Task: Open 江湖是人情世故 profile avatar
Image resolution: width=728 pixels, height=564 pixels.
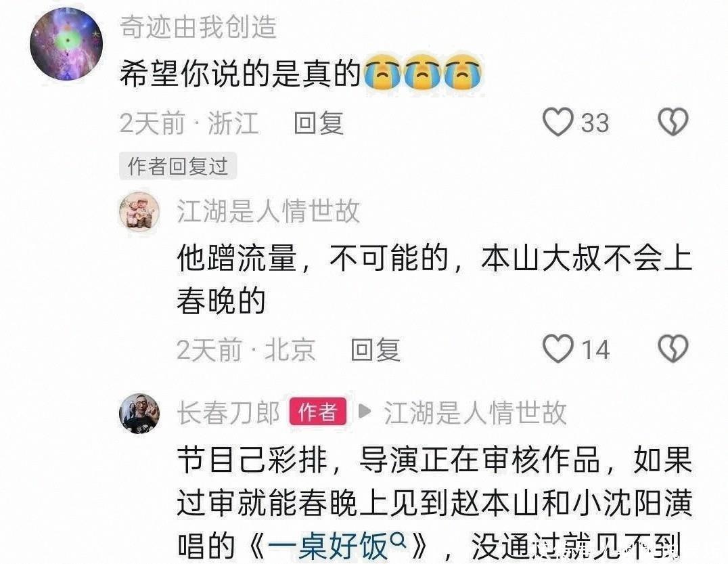Action: (x=139, y=211)
